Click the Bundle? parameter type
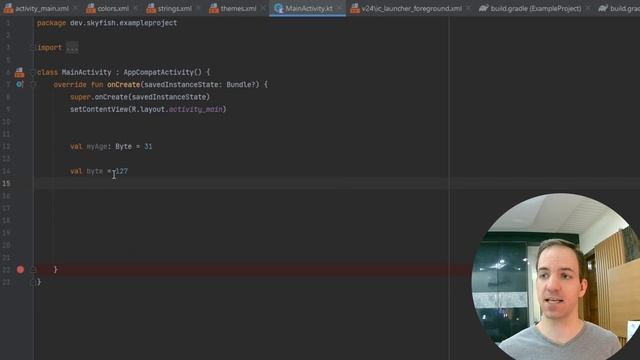Image resolution: width=640 pixels, height=360 pixels. [242, 84]
